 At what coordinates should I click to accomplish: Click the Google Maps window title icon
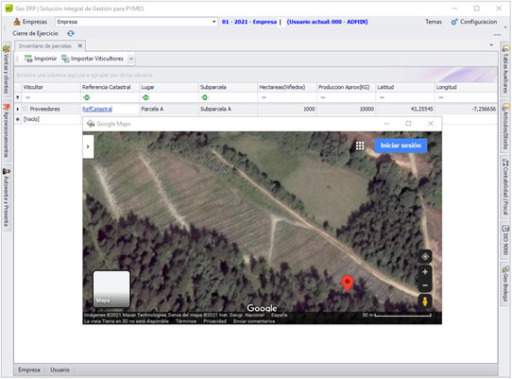[x=90, y=124]
